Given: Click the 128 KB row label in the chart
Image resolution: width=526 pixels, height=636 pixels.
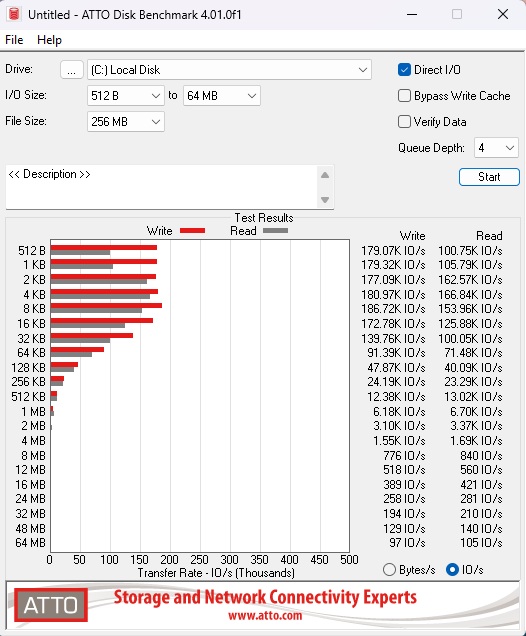Looking at the screenshot, I should pos(28,367).
